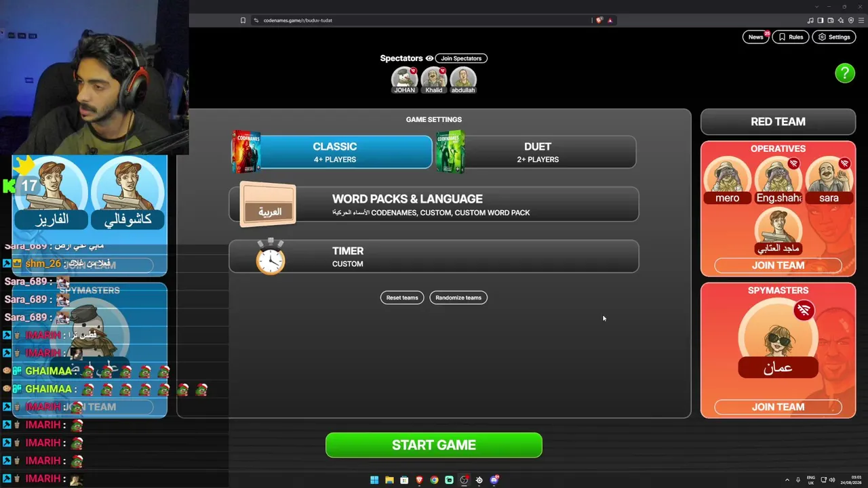This screenshot has width=868, height=488.
Task: Open the Timer custom settings
Action: (x=434, y=256)
